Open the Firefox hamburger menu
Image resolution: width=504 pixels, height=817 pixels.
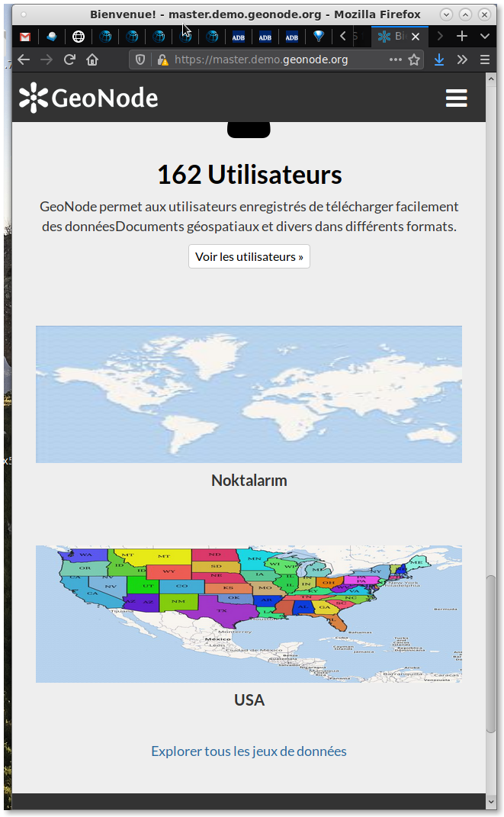(x=485, y=60)
